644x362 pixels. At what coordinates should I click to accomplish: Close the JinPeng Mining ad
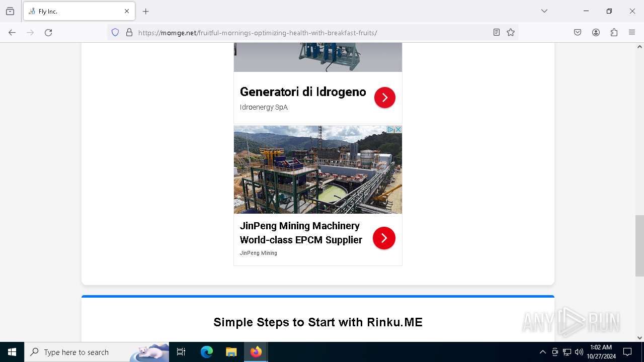tap(398, 130)
